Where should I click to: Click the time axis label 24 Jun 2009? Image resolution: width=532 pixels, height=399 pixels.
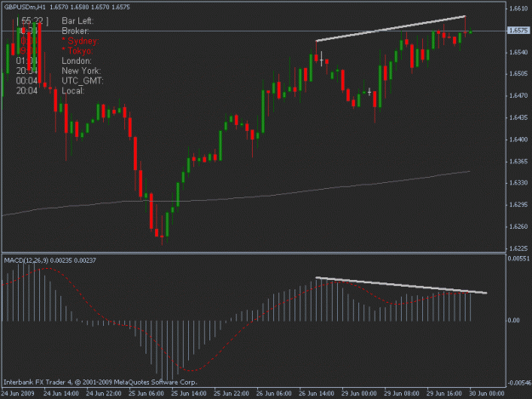click(x=18, y=393)
